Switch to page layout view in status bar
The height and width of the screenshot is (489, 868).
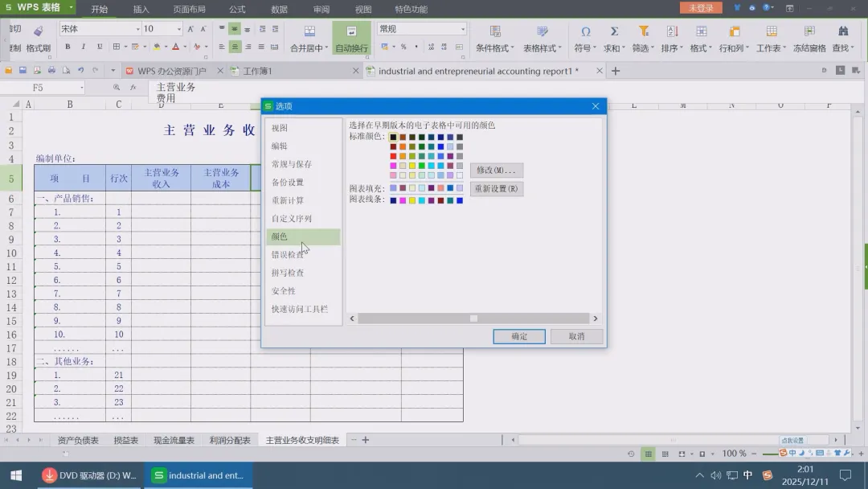click(665, 454)
